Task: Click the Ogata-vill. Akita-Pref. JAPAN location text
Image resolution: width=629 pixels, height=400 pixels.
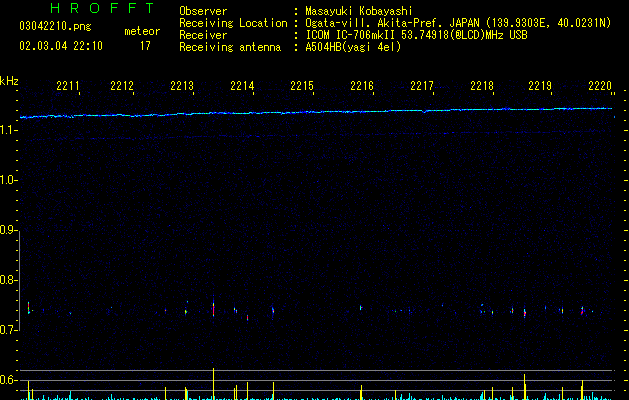Action: click(x=458, y=23)
